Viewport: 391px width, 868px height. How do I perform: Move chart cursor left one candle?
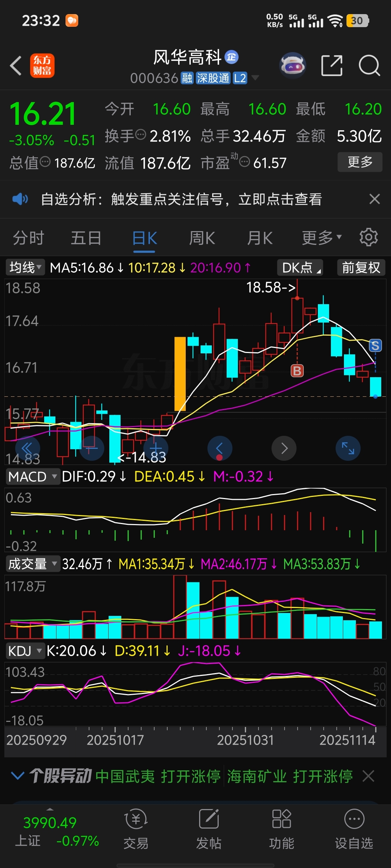220,448
